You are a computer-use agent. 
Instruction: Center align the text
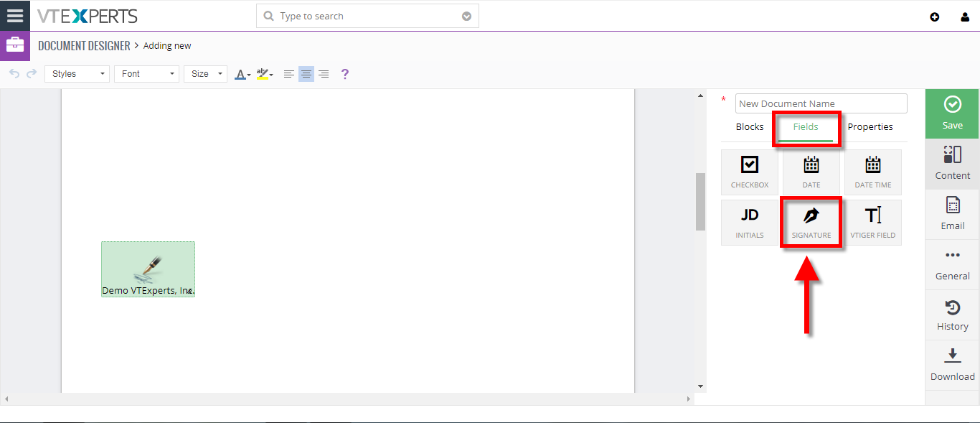pyautogui.click(x=306, y=74)
